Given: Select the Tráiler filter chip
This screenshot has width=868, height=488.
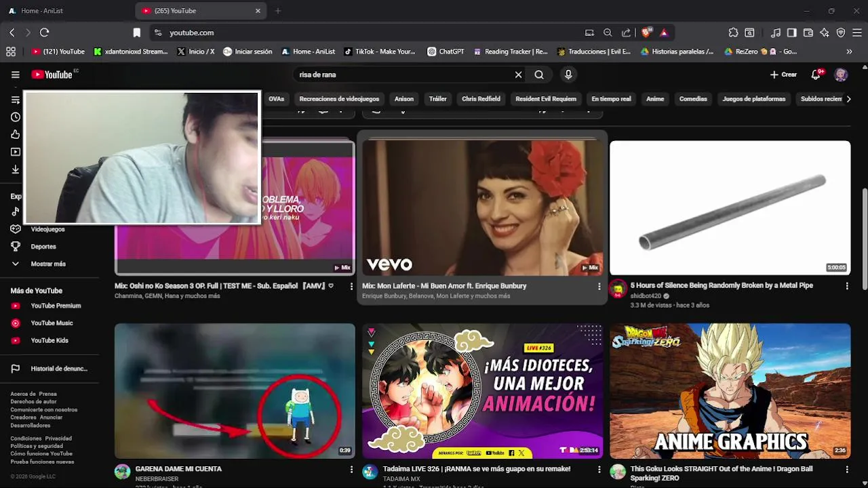Looking at the screenshot, I should coord(438,99).
